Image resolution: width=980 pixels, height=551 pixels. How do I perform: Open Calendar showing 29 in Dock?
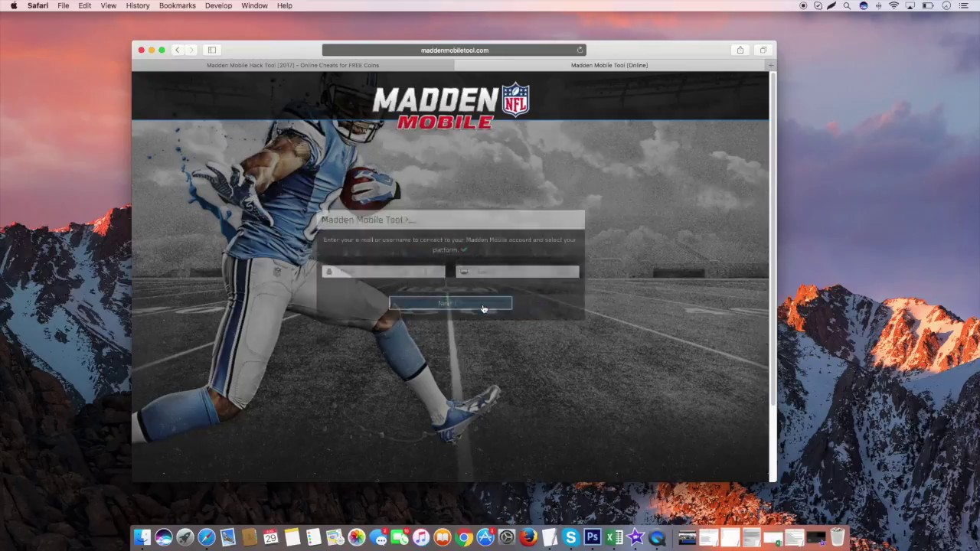(x=271, y=537)
